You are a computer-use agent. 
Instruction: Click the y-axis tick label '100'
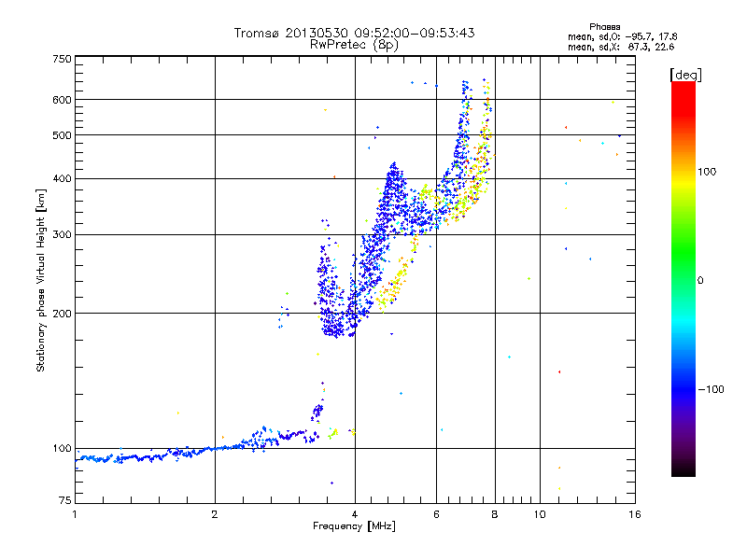click(62, 449)
